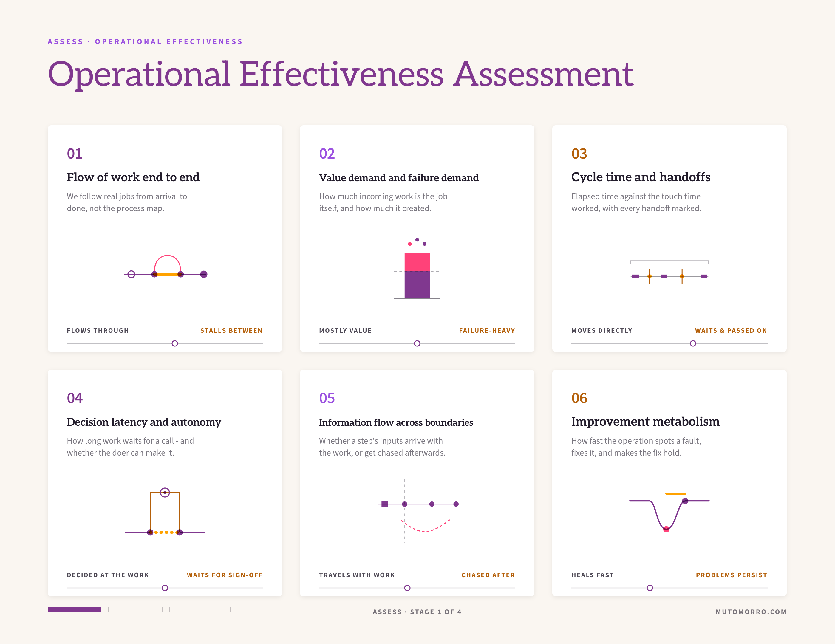Click the improvement metabolism dip curve icon
This screenshot has height=644, width=835.
pos(669,512)
